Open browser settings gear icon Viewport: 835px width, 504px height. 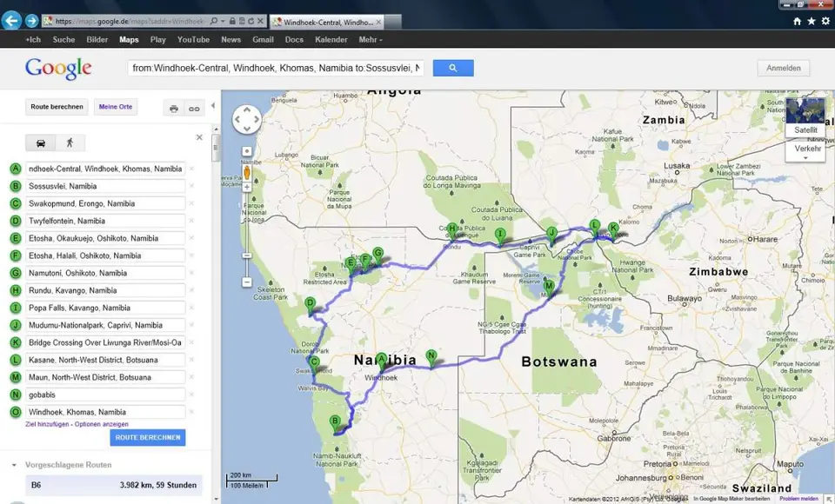tap(825, 21)
